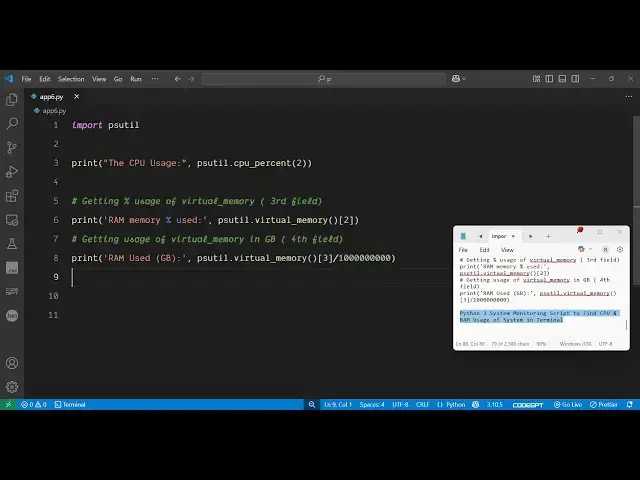Image resolution: width=640 pixels, height=480 pixels.
Task: Toggle the Primary Side Bar
Action: point(549,79)
